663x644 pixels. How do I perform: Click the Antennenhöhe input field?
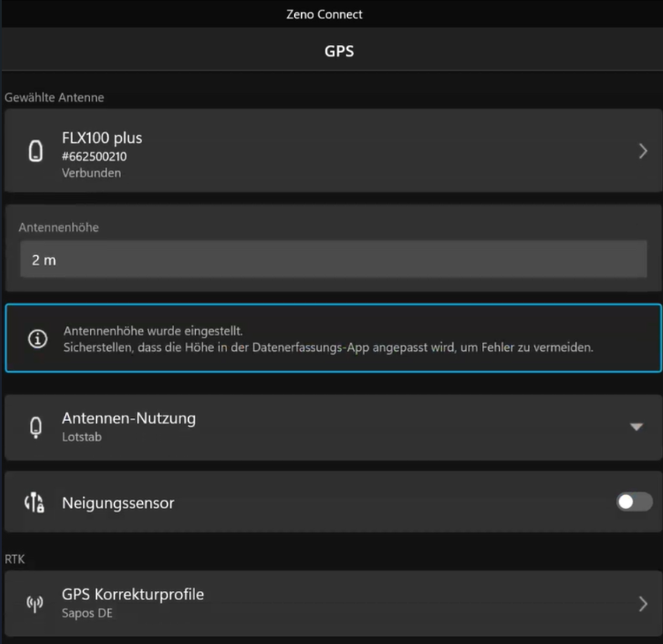point(333,260)
